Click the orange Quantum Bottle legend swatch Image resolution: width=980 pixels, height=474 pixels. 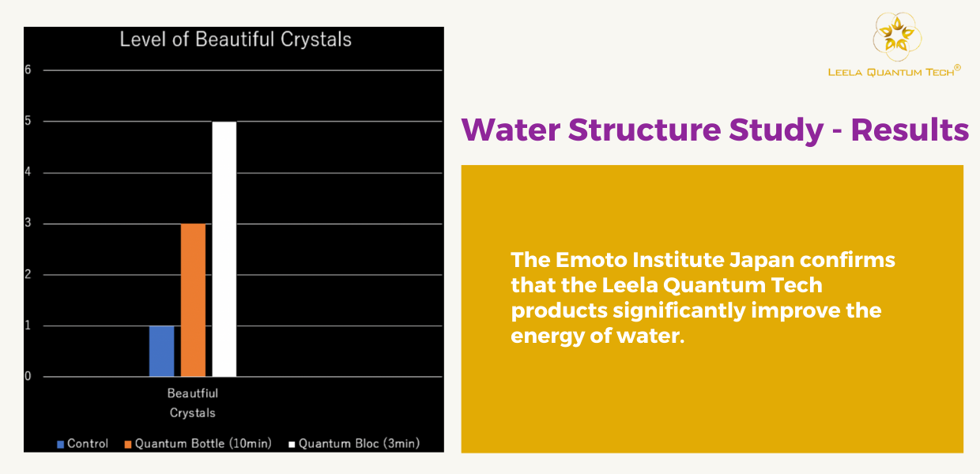[128, 444]
